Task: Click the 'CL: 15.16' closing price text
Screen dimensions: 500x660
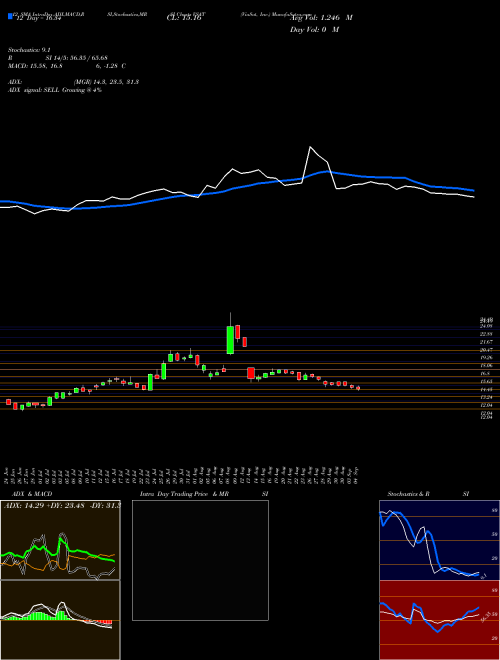Action: click(184, 18)
